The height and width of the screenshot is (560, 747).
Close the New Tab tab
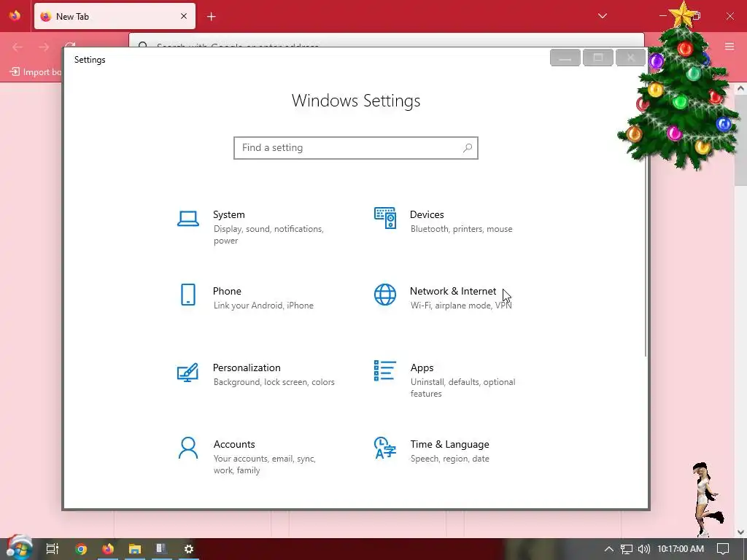click(183, 16)
